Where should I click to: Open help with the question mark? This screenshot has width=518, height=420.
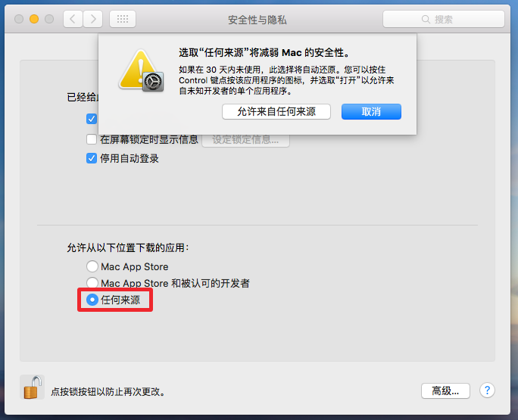click(x=487, y=390)
